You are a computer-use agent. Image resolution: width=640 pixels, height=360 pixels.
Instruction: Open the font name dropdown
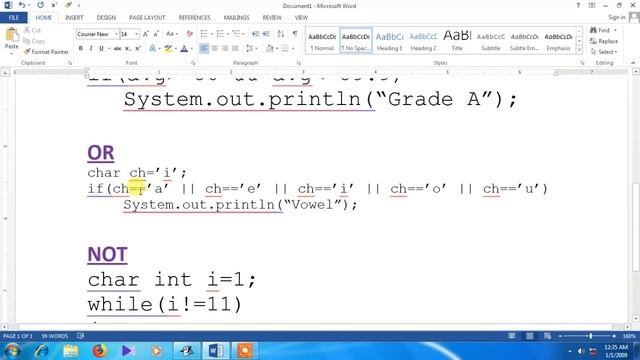point(116,34)
